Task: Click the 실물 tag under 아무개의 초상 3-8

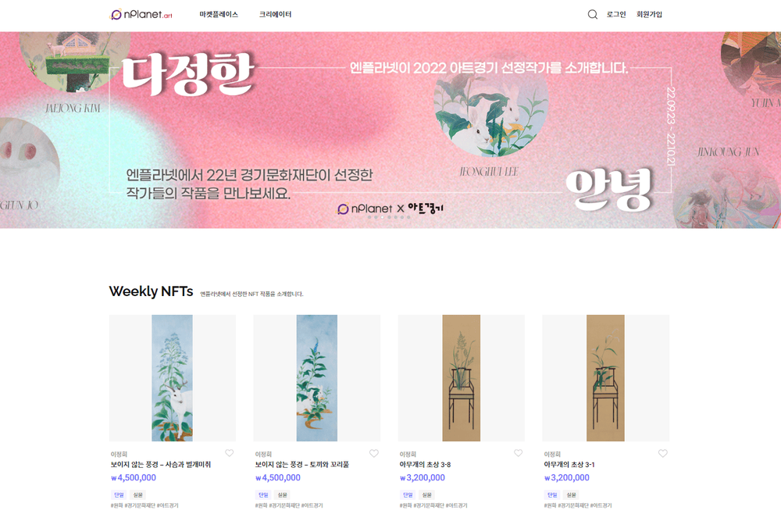Action: coord(427,495)
